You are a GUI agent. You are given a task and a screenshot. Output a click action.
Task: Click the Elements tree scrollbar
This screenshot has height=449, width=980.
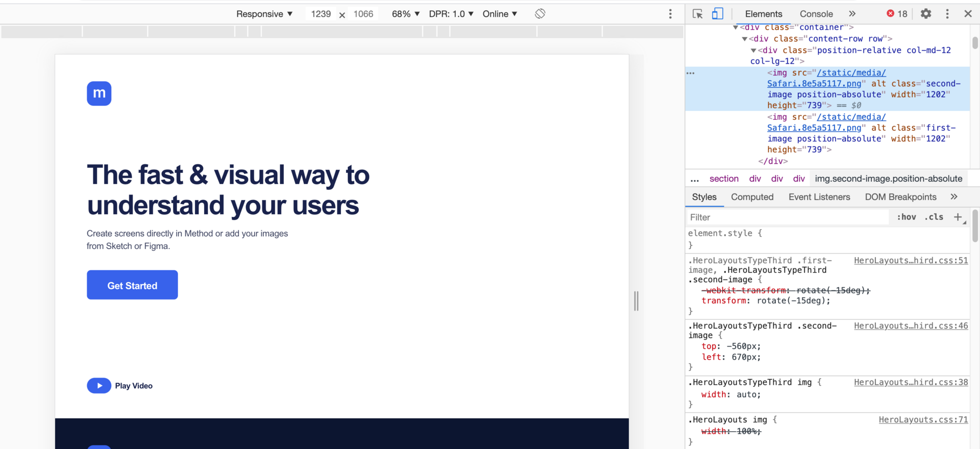(975, 42)
